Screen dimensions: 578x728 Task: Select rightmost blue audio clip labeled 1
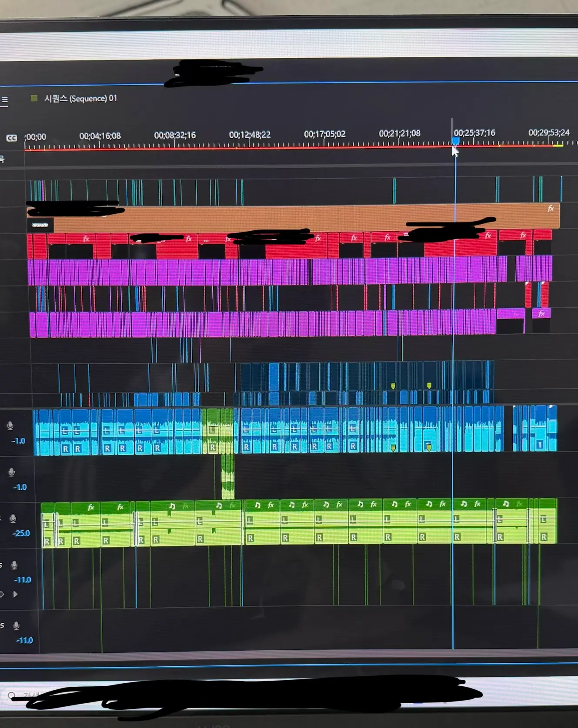[540, 428]
